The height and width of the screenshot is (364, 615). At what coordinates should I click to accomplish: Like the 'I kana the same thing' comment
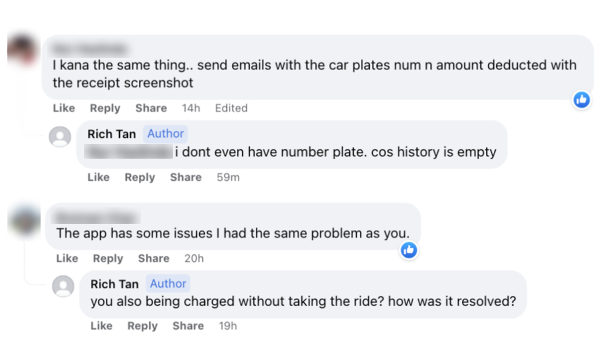pos(64,108)
